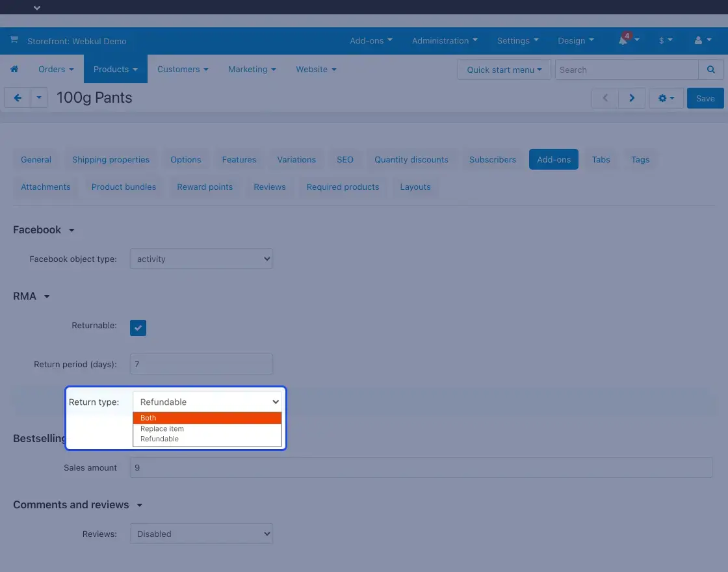Click the home icon in navigation bar
This screenshot has width=728, height=572.
click(14, 70)
